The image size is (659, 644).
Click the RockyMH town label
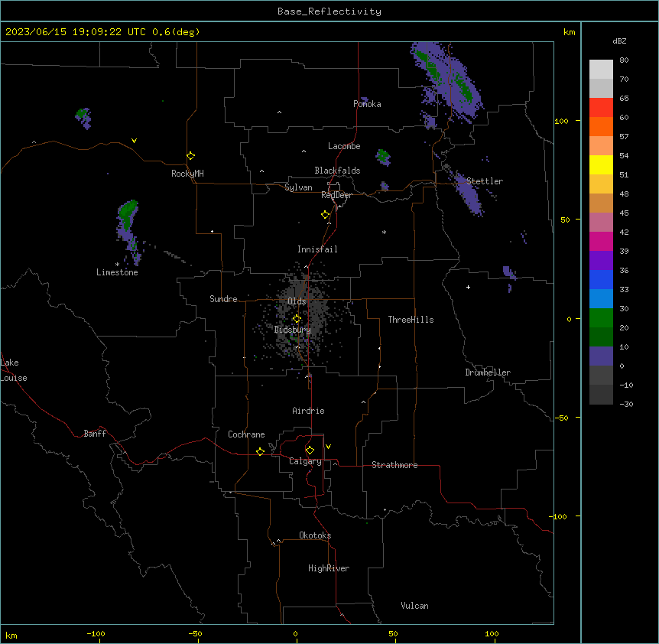point(187,174)
